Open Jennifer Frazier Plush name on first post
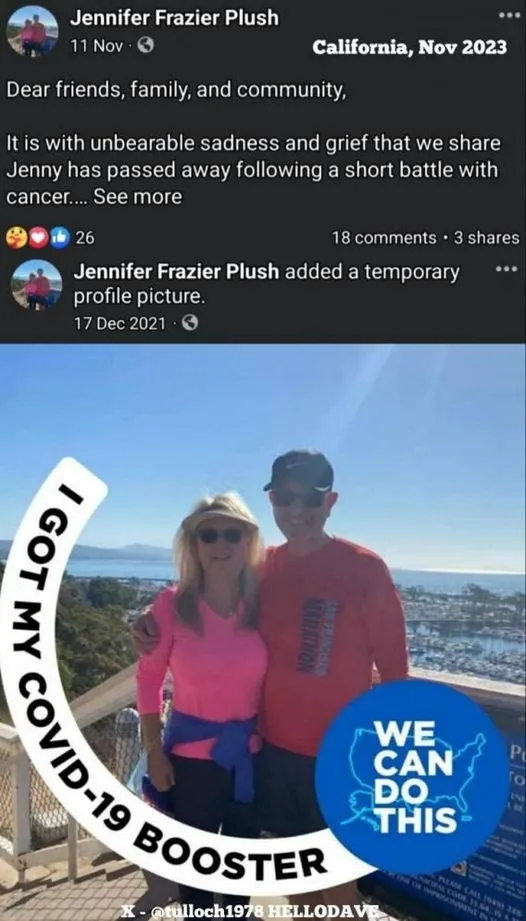Viewport: 526px width, 921px height. pos(174,18)
